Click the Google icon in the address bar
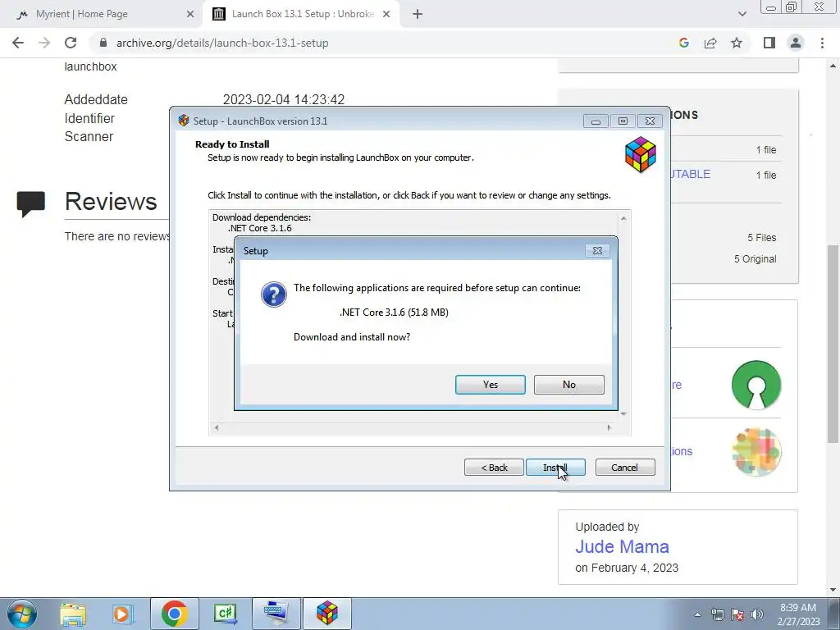 pos(683,43)
